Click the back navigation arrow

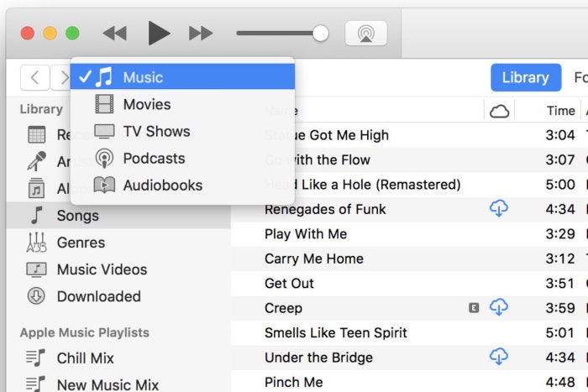(35, 77)
